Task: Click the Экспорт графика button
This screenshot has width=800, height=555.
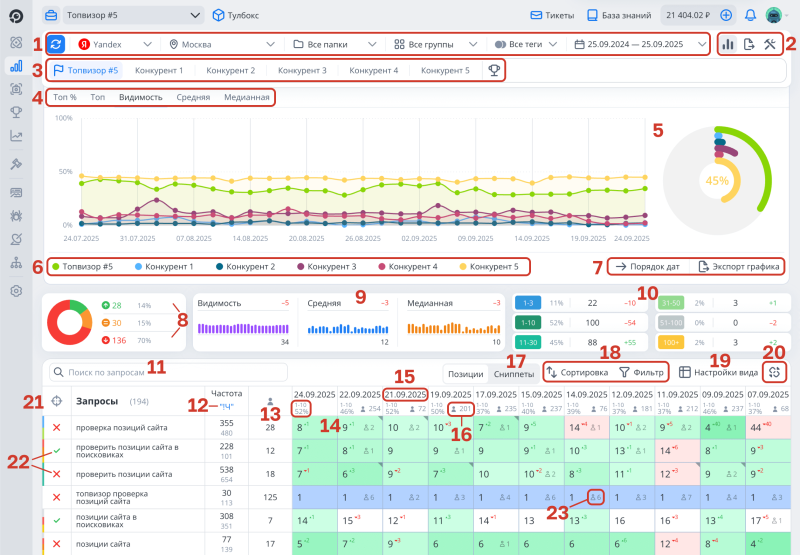Action: click(x=739, y=267)
